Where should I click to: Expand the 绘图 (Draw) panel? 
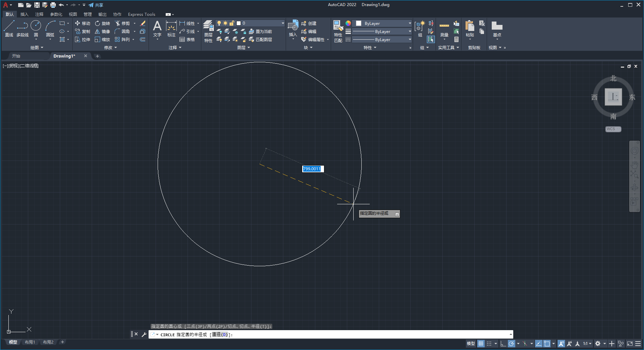(37, 48)
